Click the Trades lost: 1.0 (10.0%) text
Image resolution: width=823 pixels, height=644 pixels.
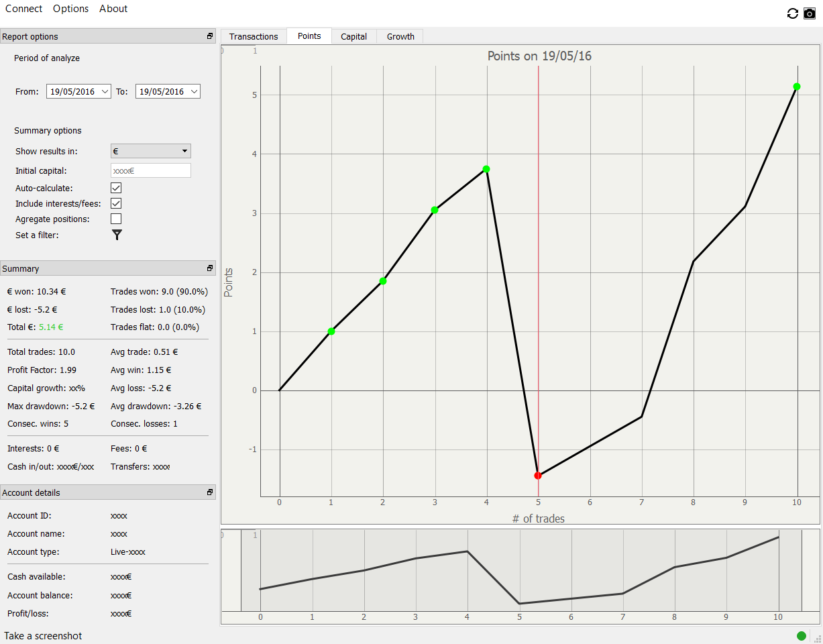[x=158, y=310]
